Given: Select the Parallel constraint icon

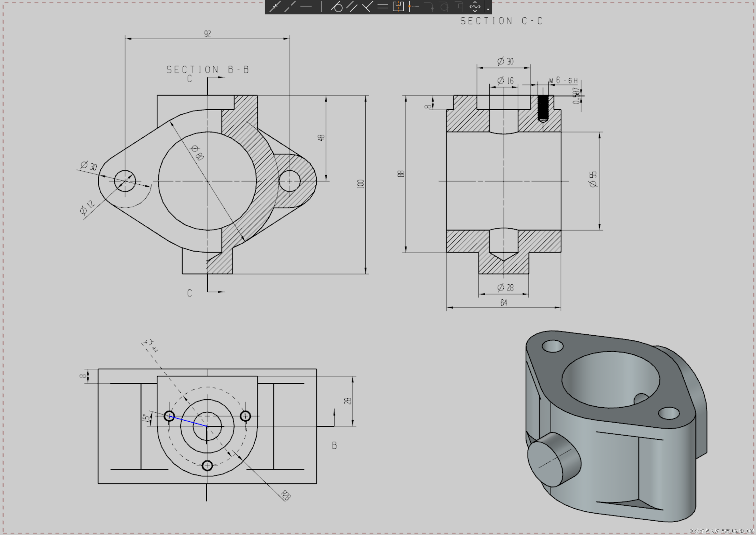Looking at the screenshot, I should click(352, 7).
